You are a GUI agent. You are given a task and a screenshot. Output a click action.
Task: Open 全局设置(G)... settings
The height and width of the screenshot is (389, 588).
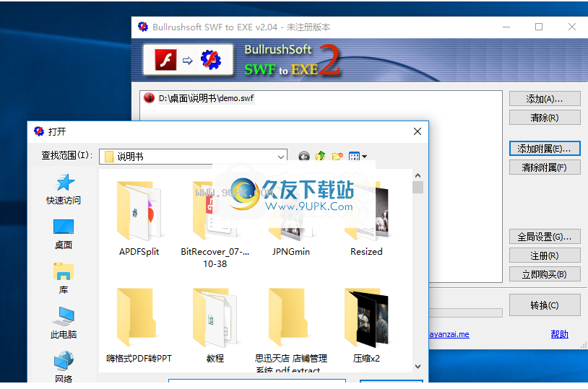click(545, 237)
